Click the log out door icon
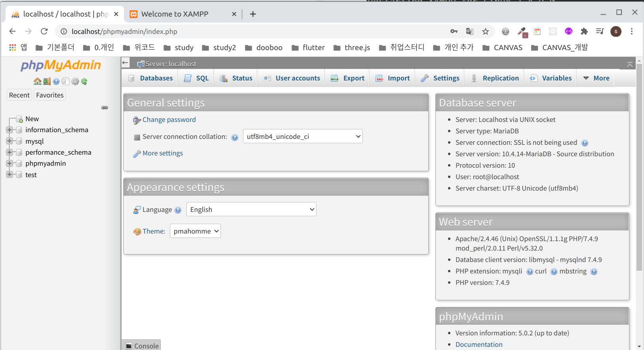The image size is (644, 350). [x=47, y=81]
